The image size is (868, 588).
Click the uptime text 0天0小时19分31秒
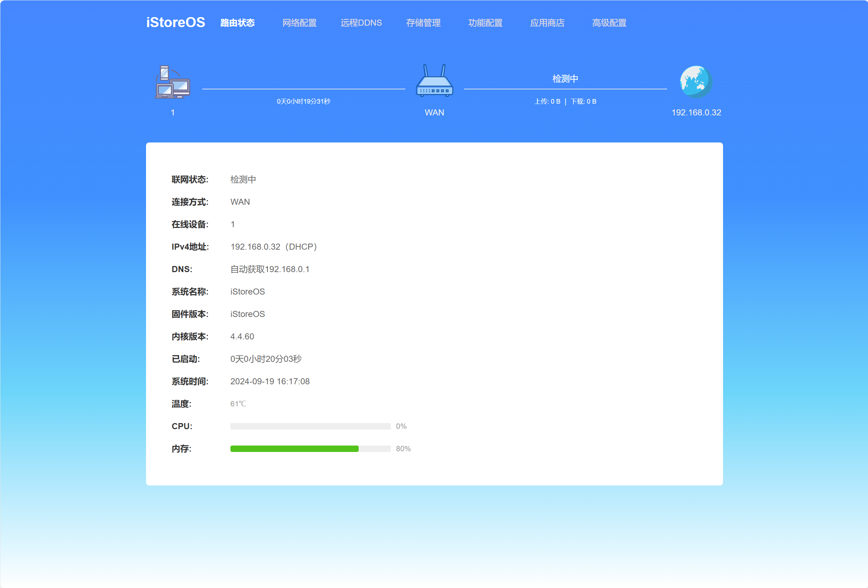[304, 101]
